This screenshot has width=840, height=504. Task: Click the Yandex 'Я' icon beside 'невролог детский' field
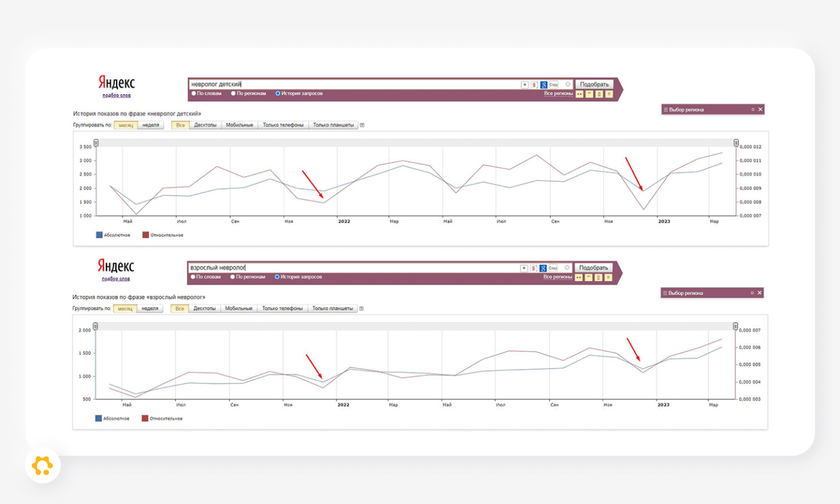tap(534, 85)
